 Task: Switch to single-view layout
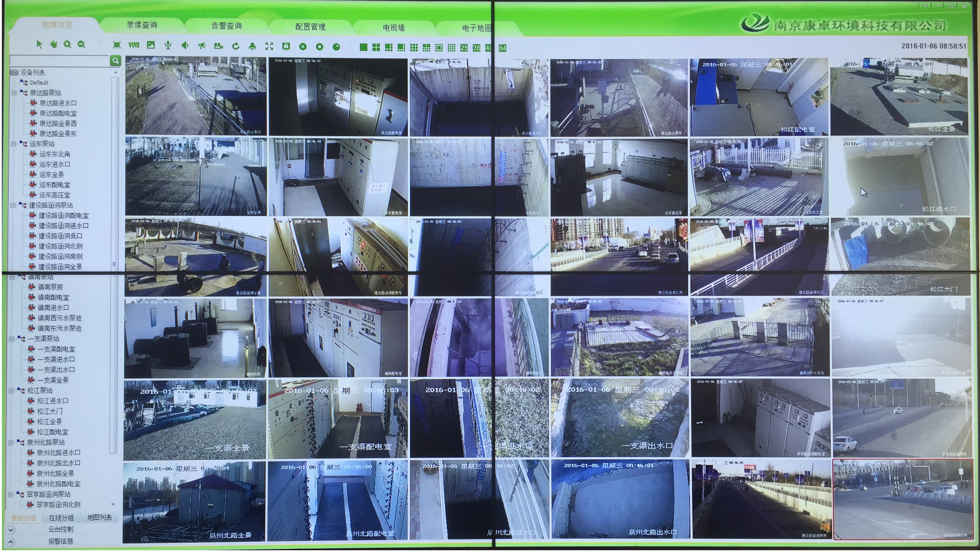pos(363,47)
